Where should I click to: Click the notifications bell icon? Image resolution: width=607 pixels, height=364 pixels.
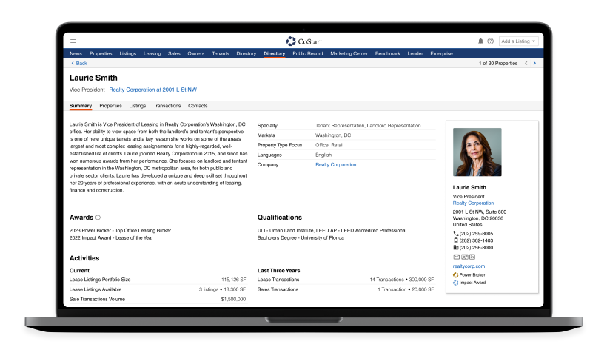click(480, 41)
